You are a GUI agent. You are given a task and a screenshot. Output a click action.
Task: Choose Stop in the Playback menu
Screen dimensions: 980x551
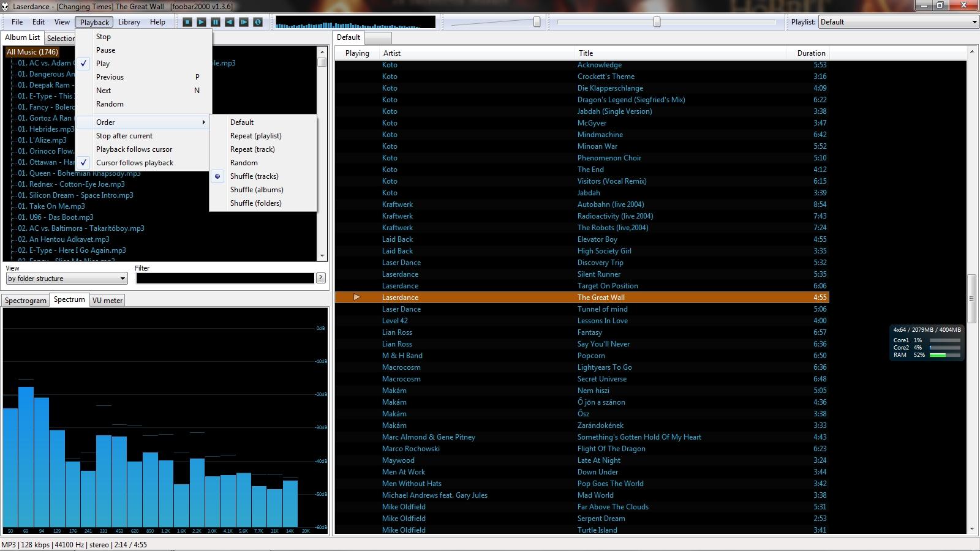tap(144, 37)
